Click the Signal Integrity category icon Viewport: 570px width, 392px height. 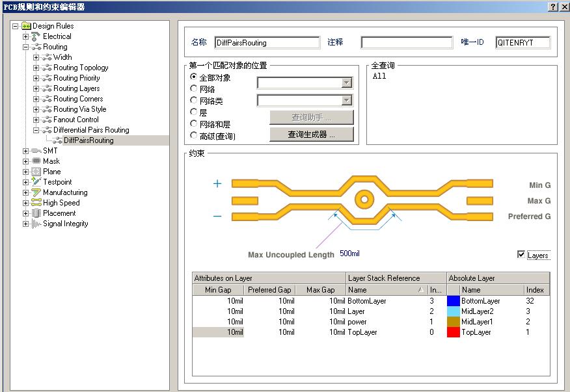[36, 224]
